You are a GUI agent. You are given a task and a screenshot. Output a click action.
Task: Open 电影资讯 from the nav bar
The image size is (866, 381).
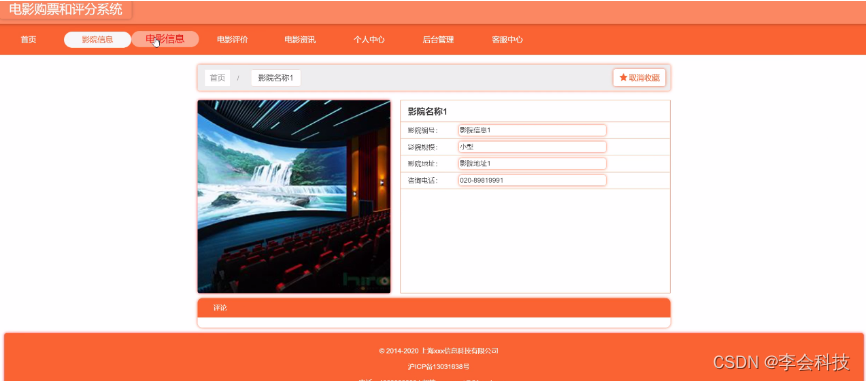coord(300,40)
